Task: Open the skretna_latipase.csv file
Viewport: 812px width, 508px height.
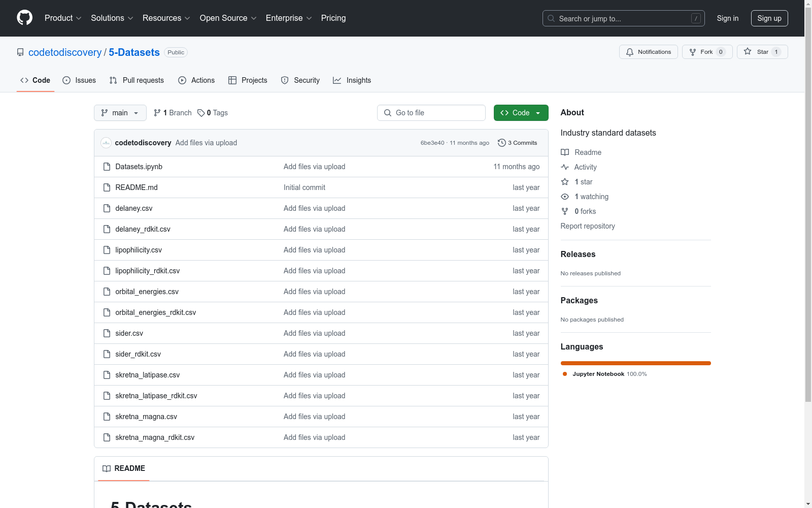Action: tap(148, 375)
